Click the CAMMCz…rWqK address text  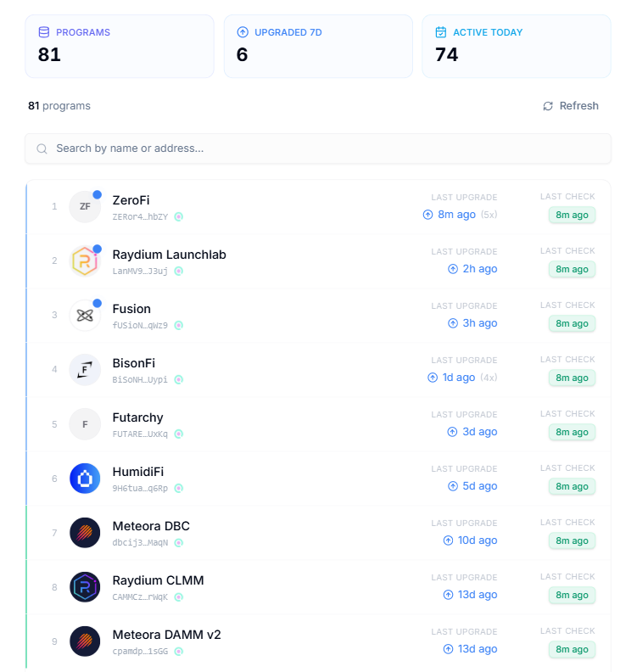click(x=140, y=597)
